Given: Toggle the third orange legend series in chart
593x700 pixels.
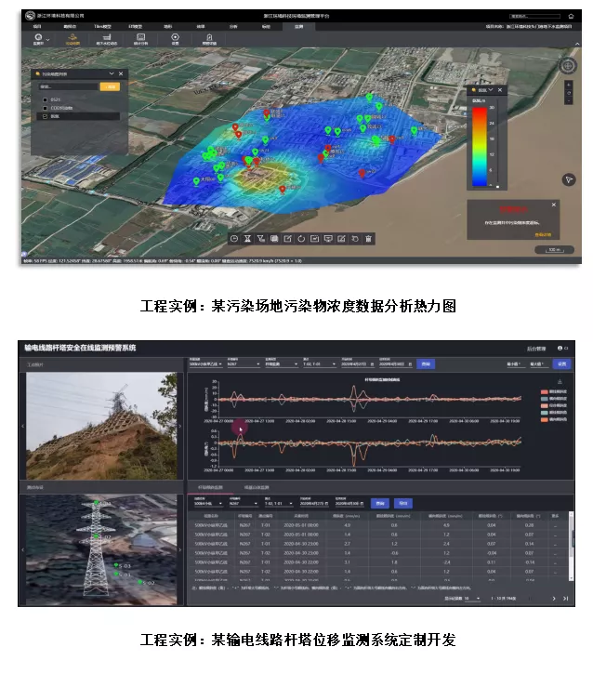Looking at the screenshot, I should pyautogui.click(x=553, y=406).
